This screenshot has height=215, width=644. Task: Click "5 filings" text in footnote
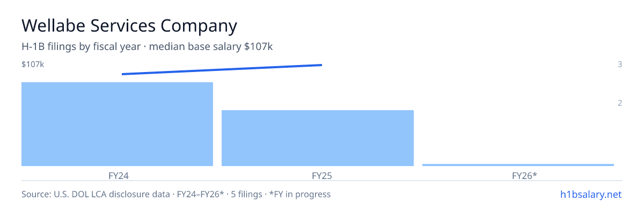coord(247,194)
